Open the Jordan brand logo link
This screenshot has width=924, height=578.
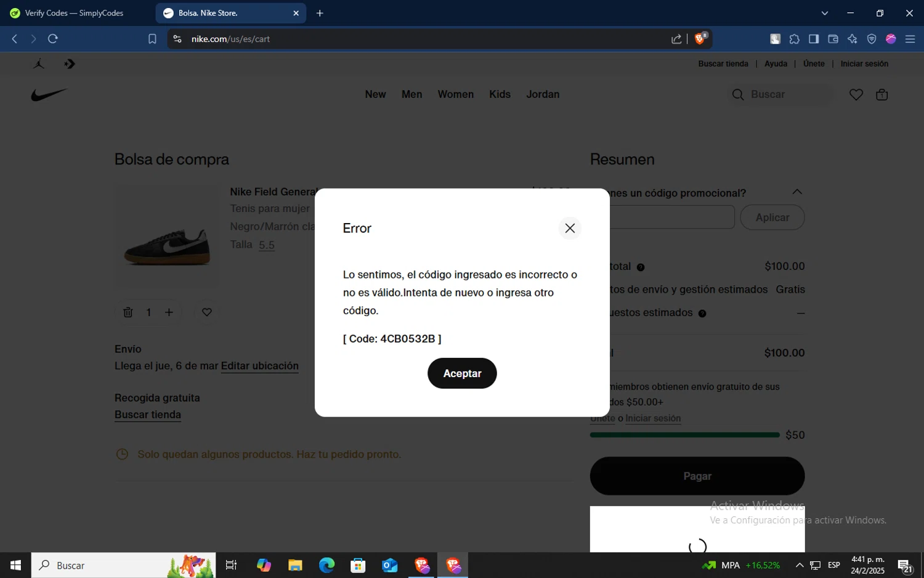pyautogui.click(x=39, y=63)
